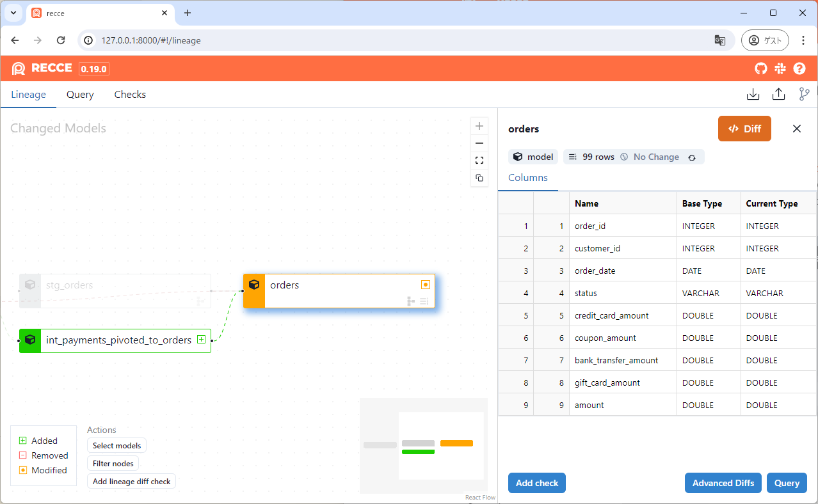Open a new browser tab
The height and width of the screenshot is (504, 818).
click(188, 13)
